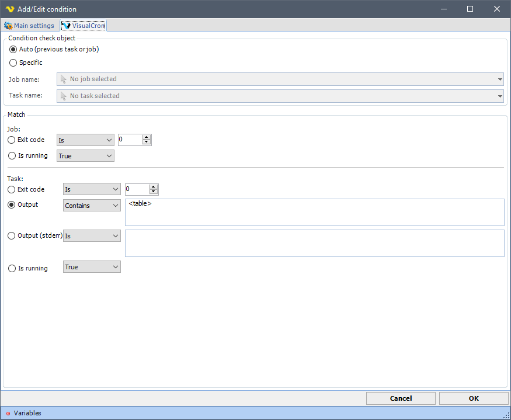Expand the Task name dropdown
Viewport: 511px width, 420px height.
point(280,96)
